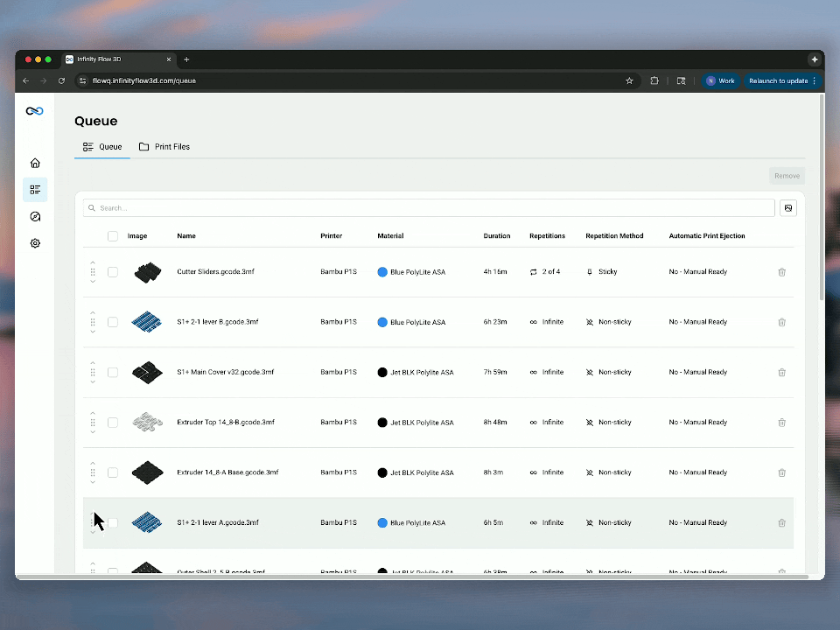Open the Work profile button
Image resolution: width=840 pixels, height=630 pixels.
point(720,80)
